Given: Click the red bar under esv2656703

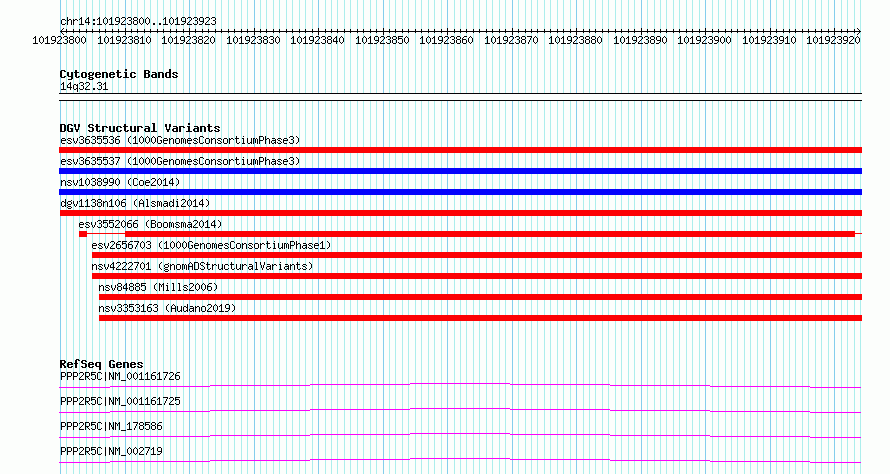Looking at the screenshot, I should tap(477, 255).
